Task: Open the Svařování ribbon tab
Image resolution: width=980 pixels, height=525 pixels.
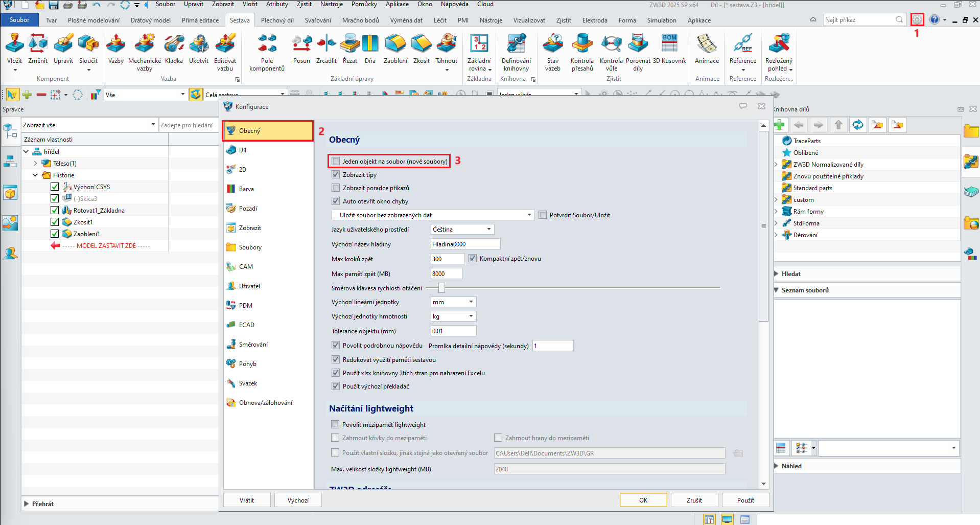Action: 318,20
